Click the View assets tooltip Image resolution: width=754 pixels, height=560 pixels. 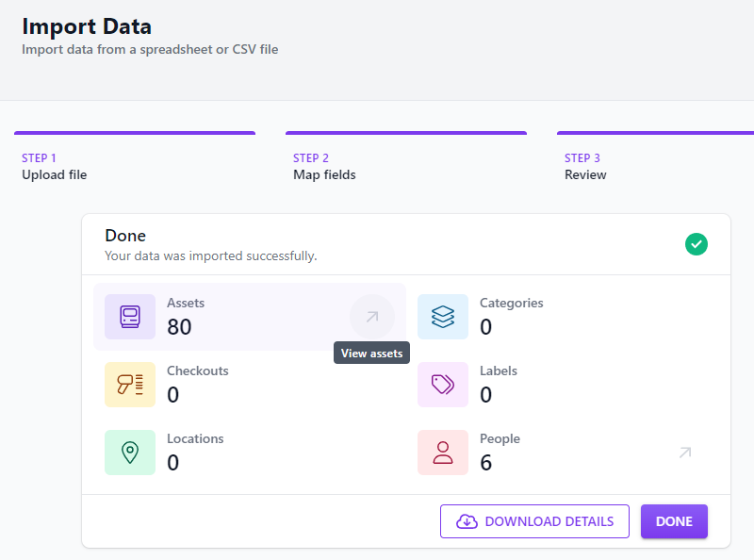coord(371,353)
